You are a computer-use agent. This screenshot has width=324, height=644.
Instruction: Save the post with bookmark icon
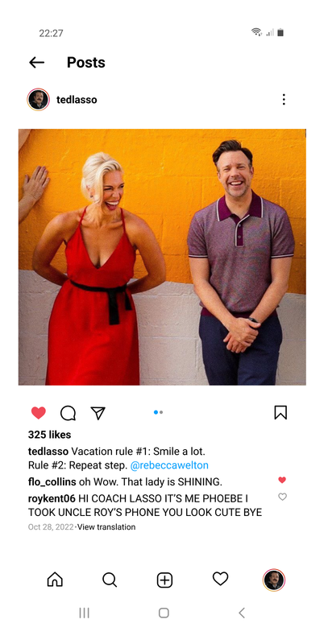click(280, 412)
